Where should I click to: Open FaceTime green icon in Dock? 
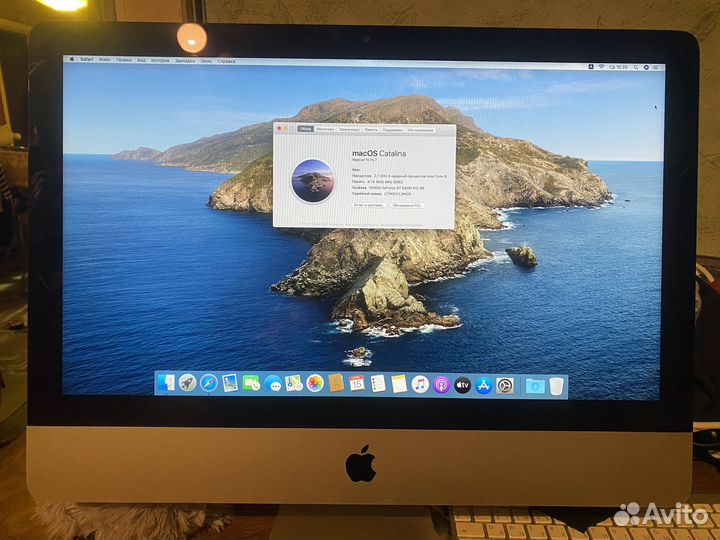(251, 383)
